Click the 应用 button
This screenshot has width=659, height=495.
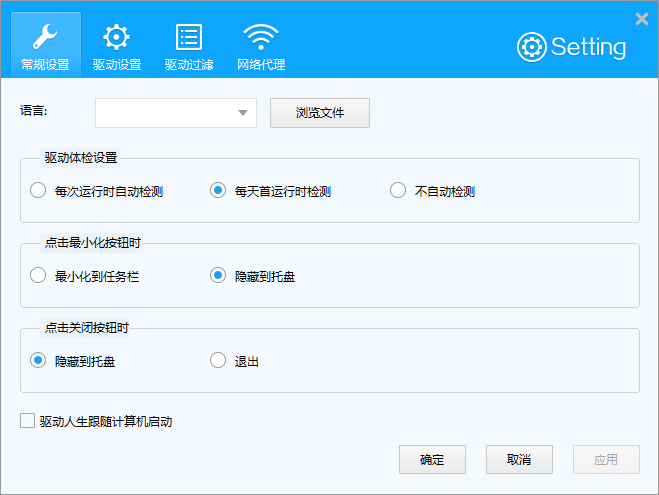click(606, 459)
